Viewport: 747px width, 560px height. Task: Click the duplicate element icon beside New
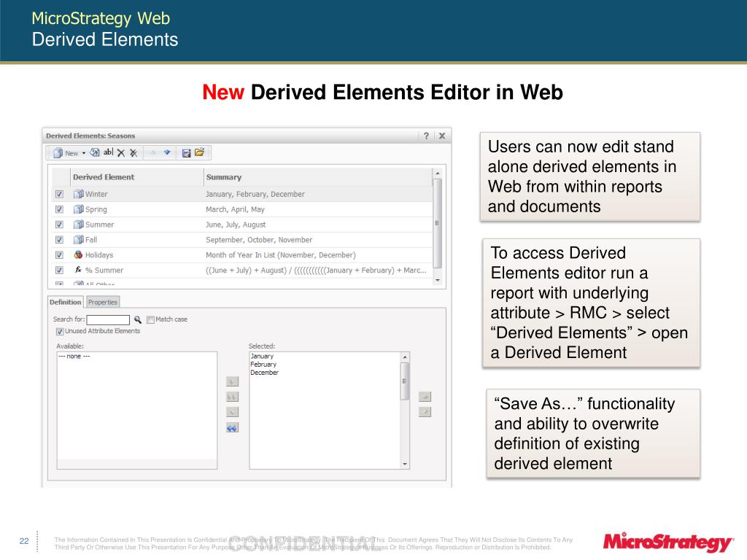point(95,152)
